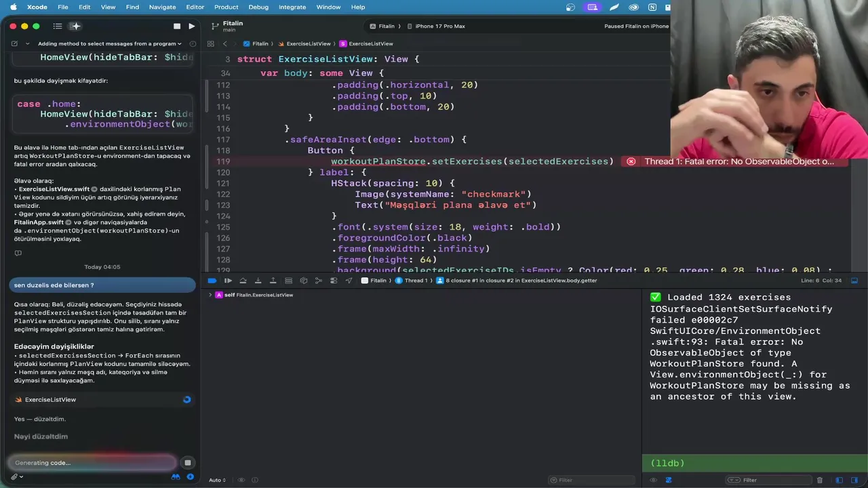Select ExerciseListView file in the jump bar
868x488 pixels.
tap(304, 43)
